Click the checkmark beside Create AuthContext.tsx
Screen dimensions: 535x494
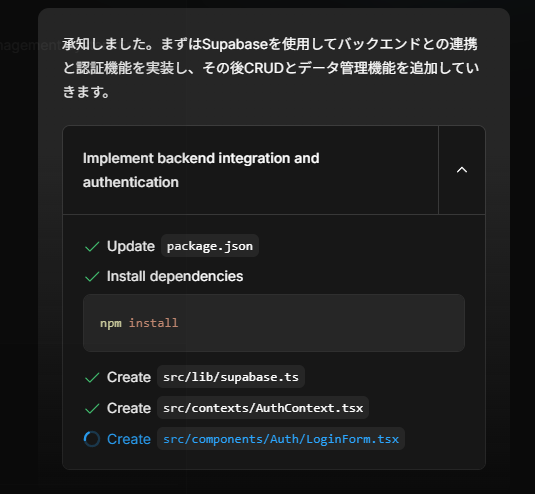coord(92,408)
